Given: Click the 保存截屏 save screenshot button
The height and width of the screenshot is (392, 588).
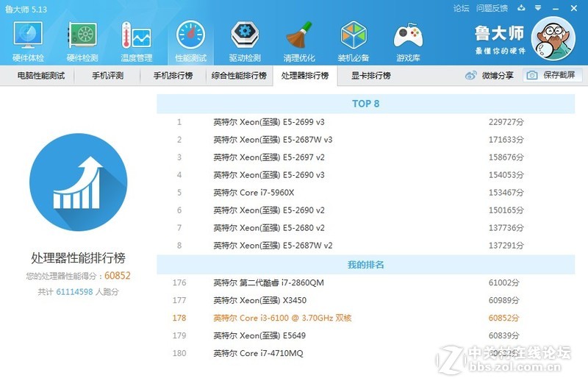Looking at the screenshot, I should [x=553, y=76].
